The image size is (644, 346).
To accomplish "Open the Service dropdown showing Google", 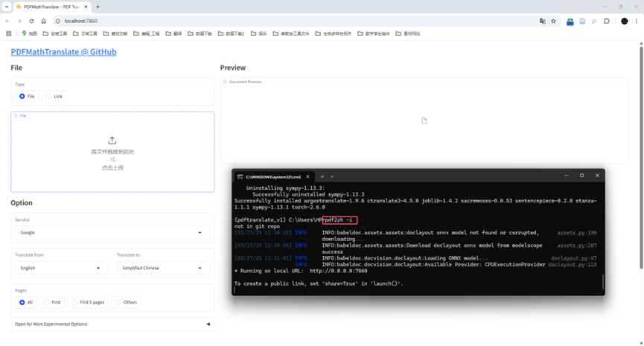I will (112, 232).
